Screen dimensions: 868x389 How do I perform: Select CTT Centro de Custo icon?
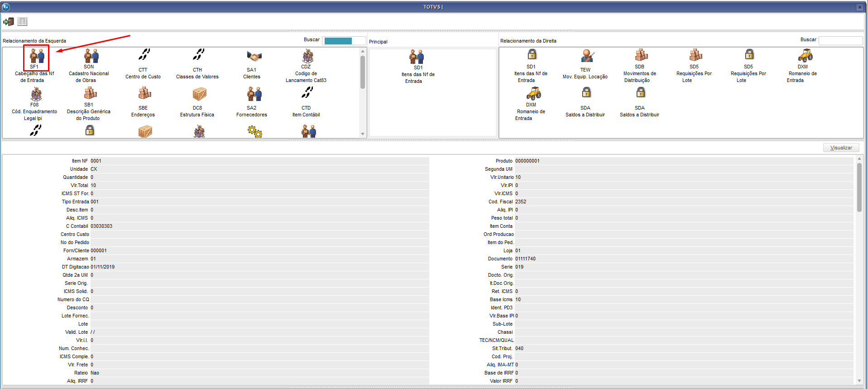coord(144,54)
